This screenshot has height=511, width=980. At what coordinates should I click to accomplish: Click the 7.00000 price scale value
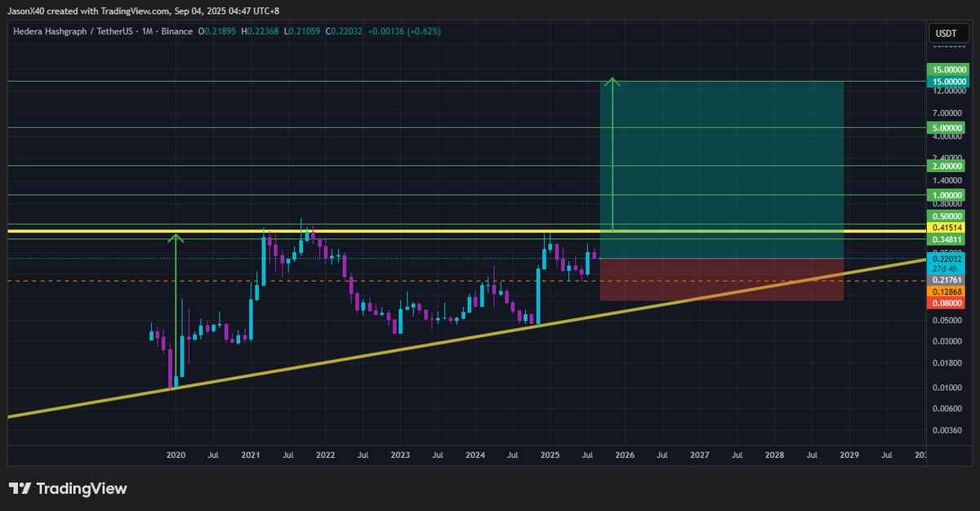pyautogui.click(x=948, y=113)
